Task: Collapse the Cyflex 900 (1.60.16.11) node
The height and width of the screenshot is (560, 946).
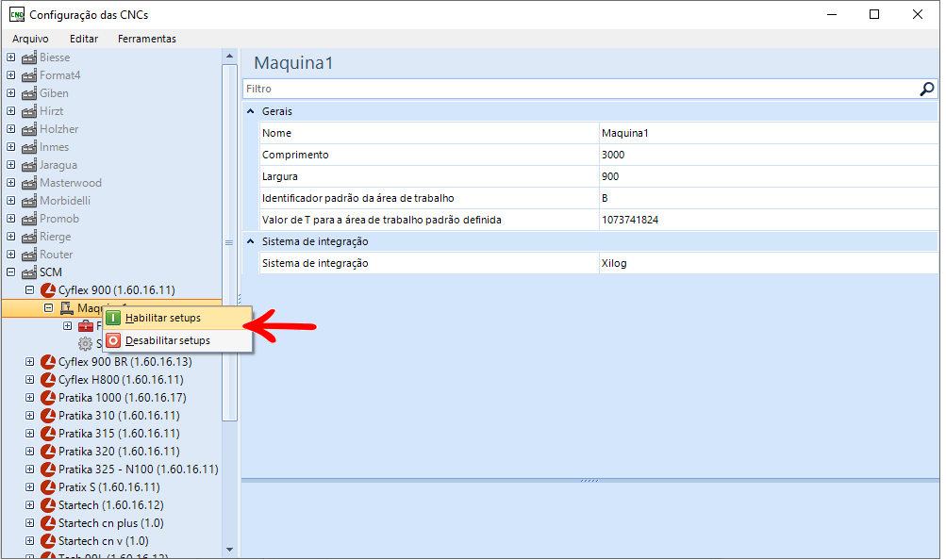Action: coord(29,290)
